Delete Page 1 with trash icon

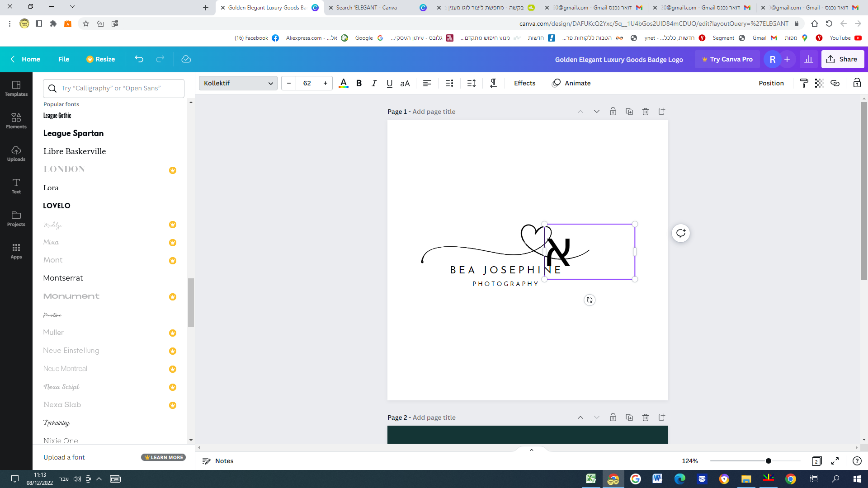645,112
